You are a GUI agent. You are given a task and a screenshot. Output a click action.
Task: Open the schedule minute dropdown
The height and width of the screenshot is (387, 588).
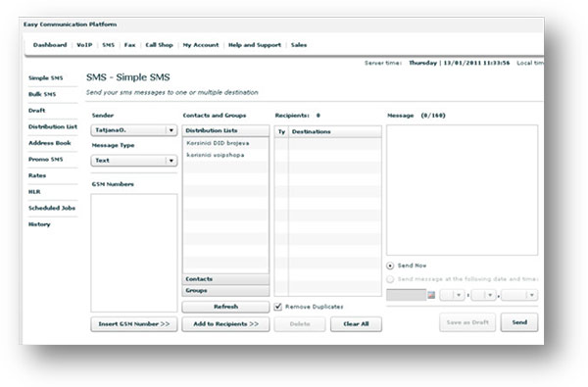click(x=484, y=295)
